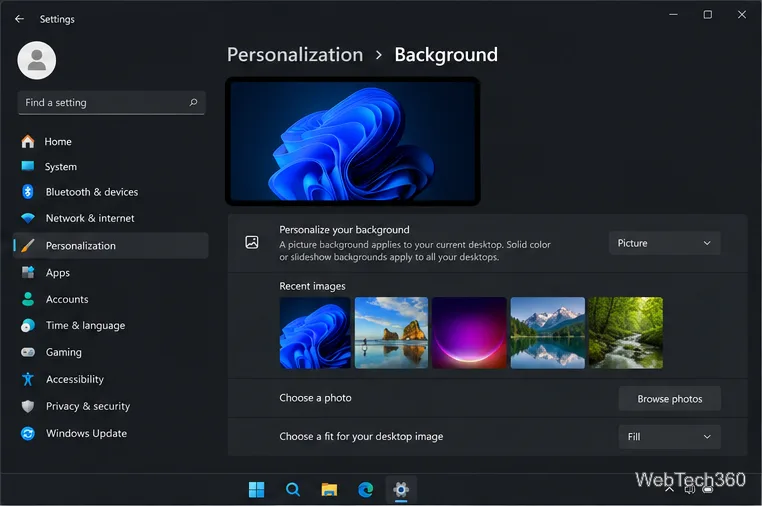Click the Recent images label

coord(312,286)
